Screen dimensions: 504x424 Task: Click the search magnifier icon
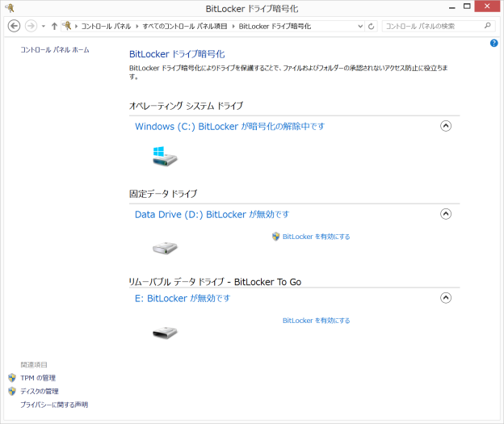pyautogui.click(x=488, y=26)
